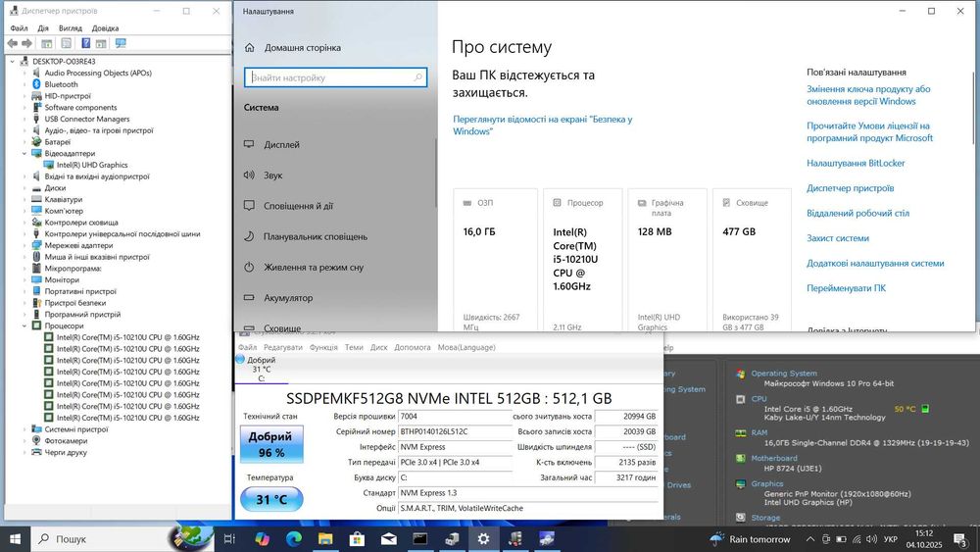
Task: Show hidden tray icons chevron
Action: (810, 539)
